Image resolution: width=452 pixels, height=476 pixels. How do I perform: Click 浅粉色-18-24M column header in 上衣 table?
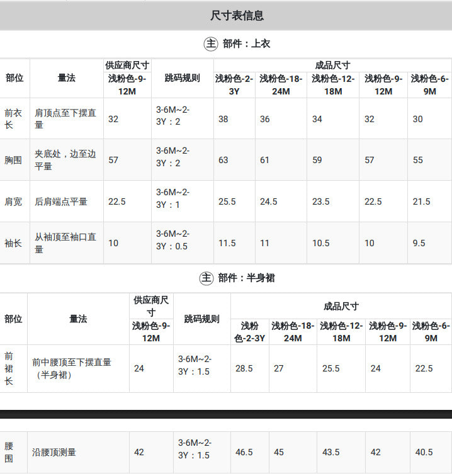tap(281, 85)
